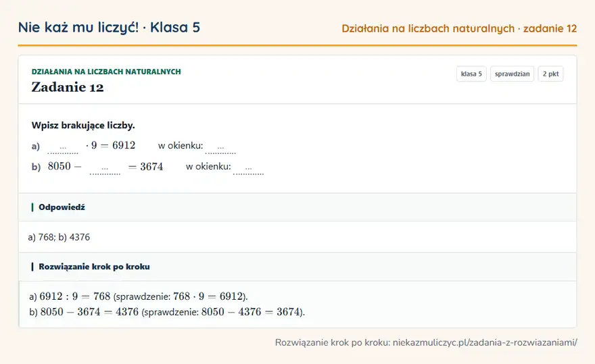The width and height of the screenshot is (595, 364).
Task: Click the blank after '8050 −' in part b
Action: 105,167
